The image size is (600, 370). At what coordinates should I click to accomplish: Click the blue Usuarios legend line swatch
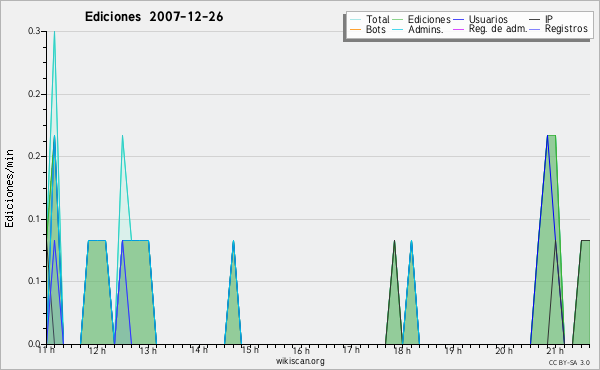pyautogui.click(x=458, y=20)
